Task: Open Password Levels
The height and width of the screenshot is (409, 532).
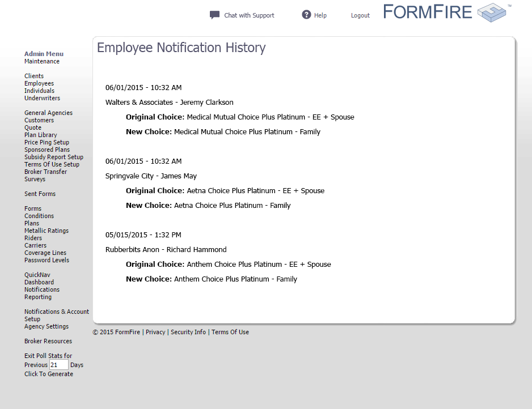Action: click(47, 260)
